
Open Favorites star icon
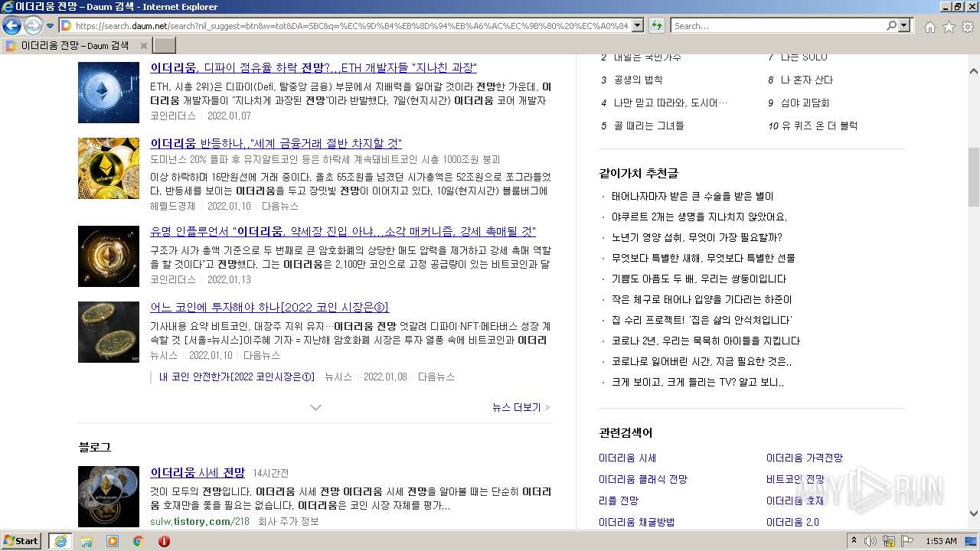pyautogui.click(x=949, y=27)
